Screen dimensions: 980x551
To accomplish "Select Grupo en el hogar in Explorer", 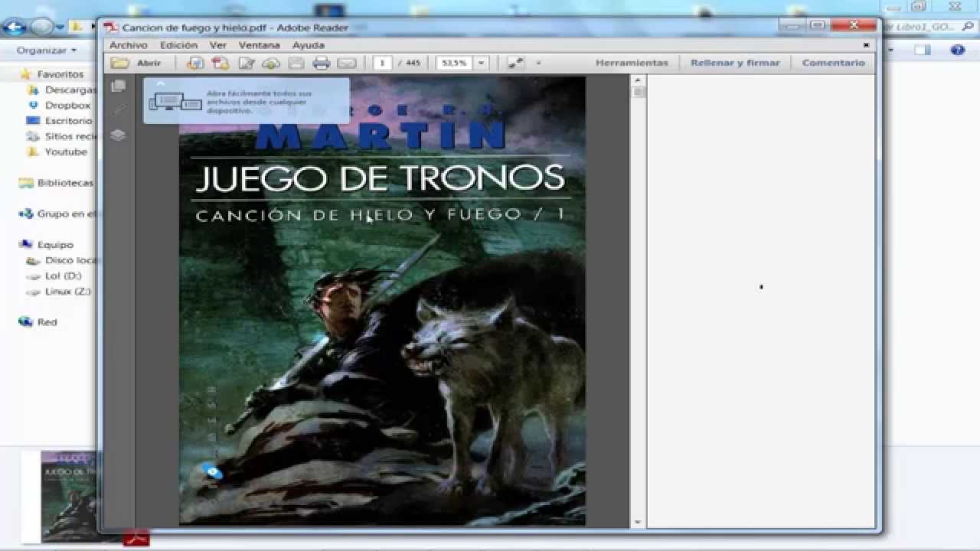I will click(x=68, y=214).
